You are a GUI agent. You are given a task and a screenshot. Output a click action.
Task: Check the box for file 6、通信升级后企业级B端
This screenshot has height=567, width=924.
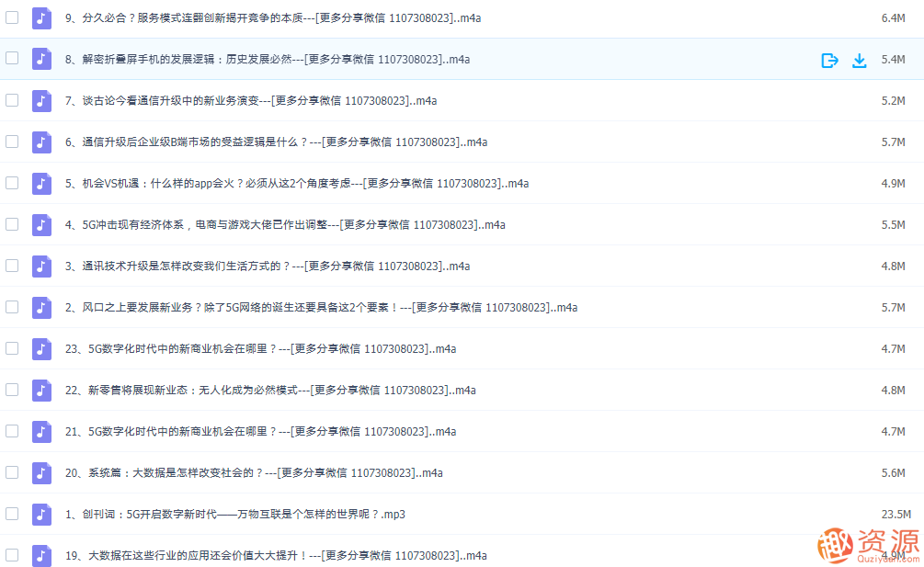[x=12, y=142]
